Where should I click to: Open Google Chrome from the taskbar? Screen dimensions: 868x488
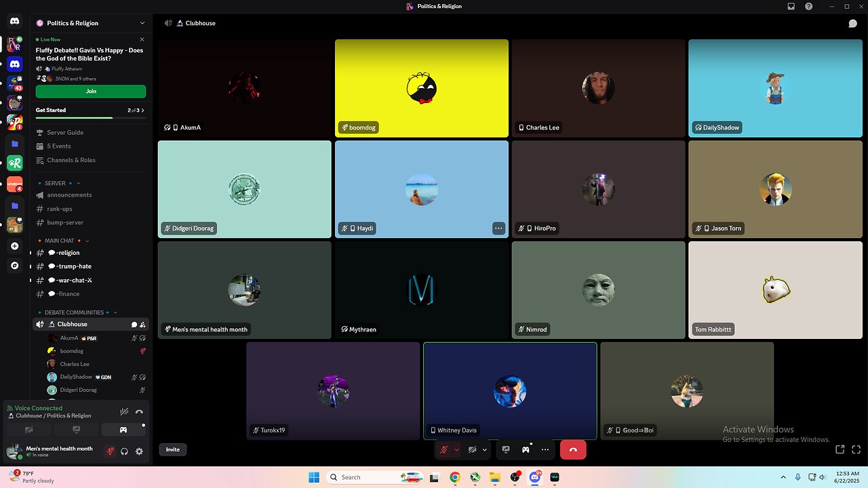[454, 477]
